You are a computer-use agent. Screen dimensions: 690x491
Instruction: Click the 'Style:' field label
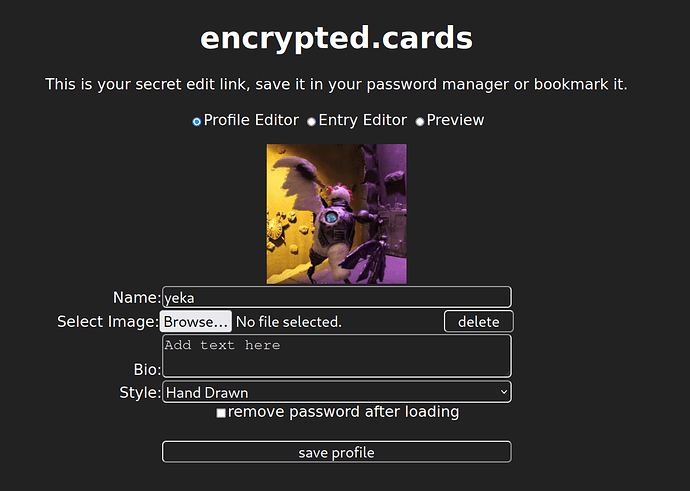click(x=140, y=392)
